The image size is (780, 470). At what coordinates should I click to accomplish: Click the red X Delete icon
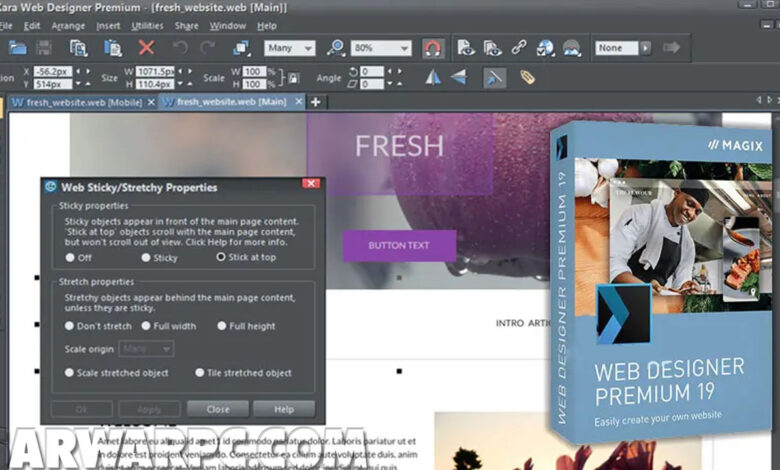click(x=146, y=48)
